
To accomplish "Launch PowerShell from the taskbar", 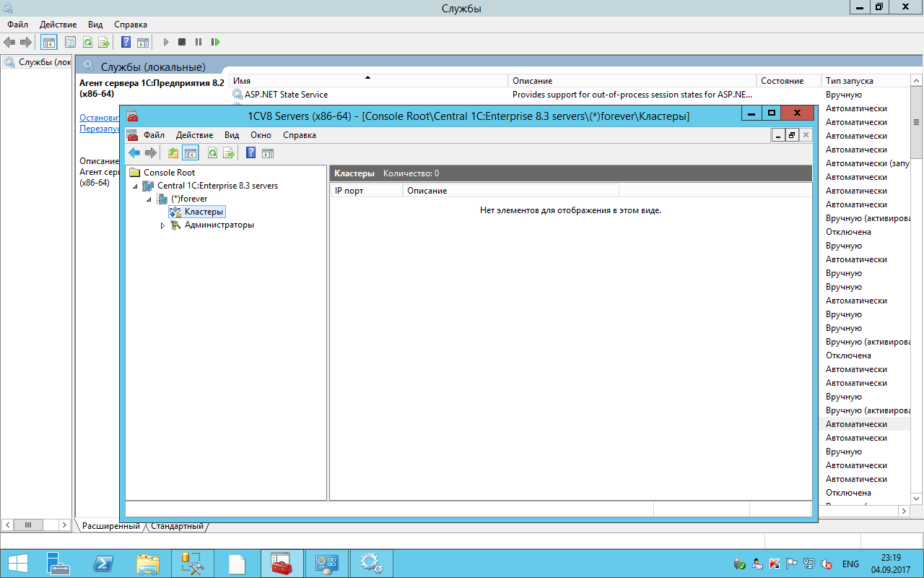I will pyautogui.click(x=103, y=564).
